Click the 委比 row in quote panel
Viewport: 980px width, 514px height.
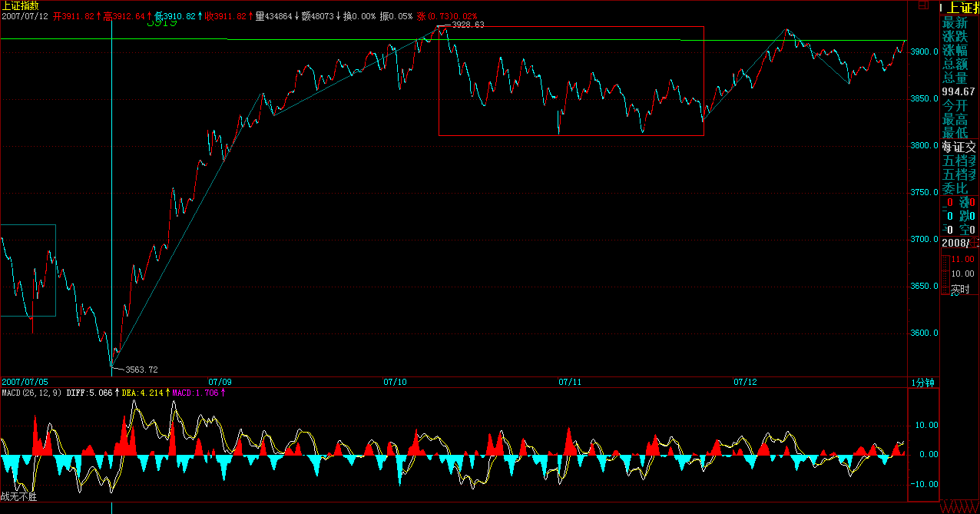point(955,188)
